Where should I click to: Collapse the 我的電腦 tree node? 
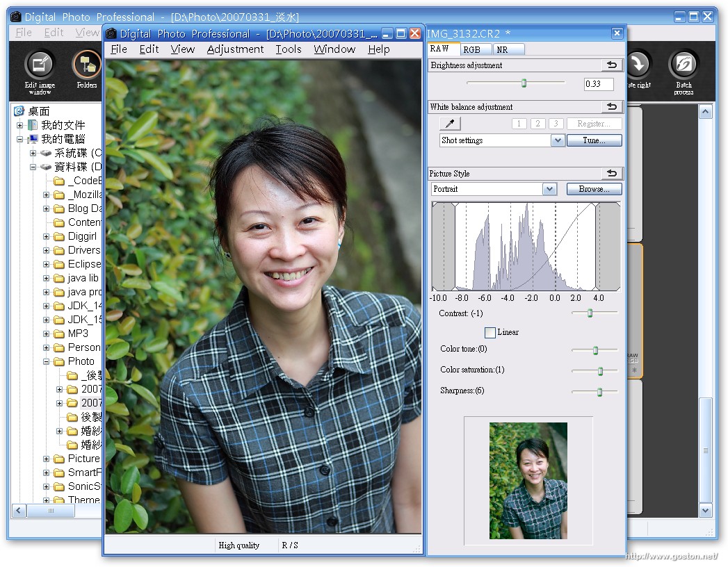point(20,139)
